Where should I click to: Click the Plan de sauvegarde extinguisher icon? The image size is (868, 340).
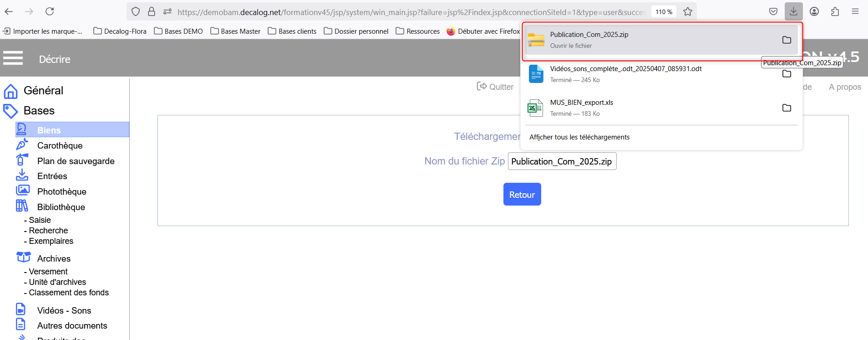tap(22, 160)
